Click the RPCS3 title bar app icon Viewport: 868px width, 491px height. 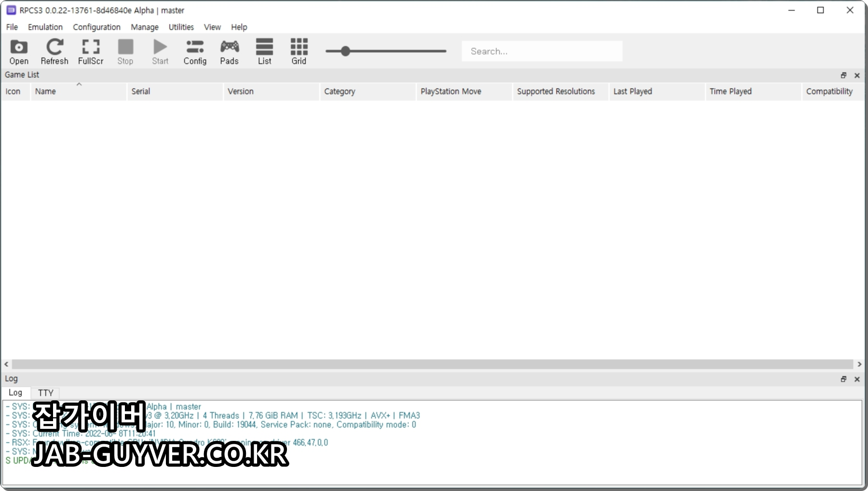[x=11, y=10]
